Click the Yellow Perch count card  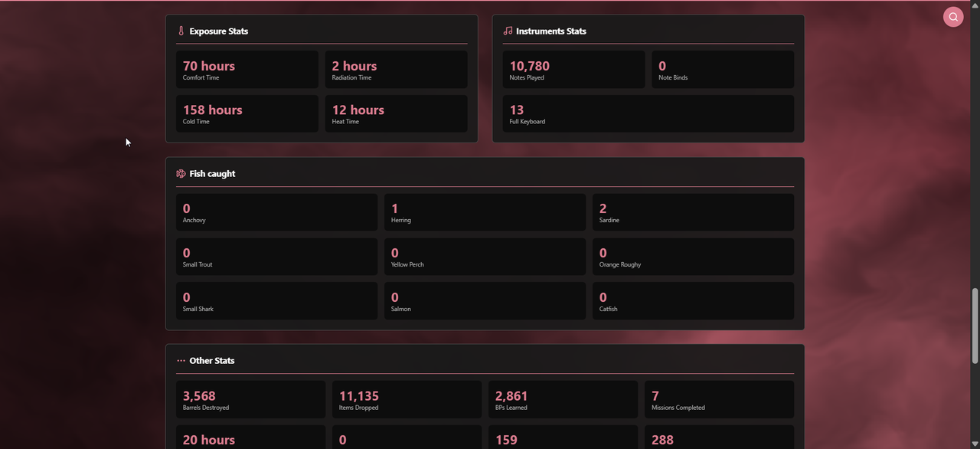pos(485,257)
